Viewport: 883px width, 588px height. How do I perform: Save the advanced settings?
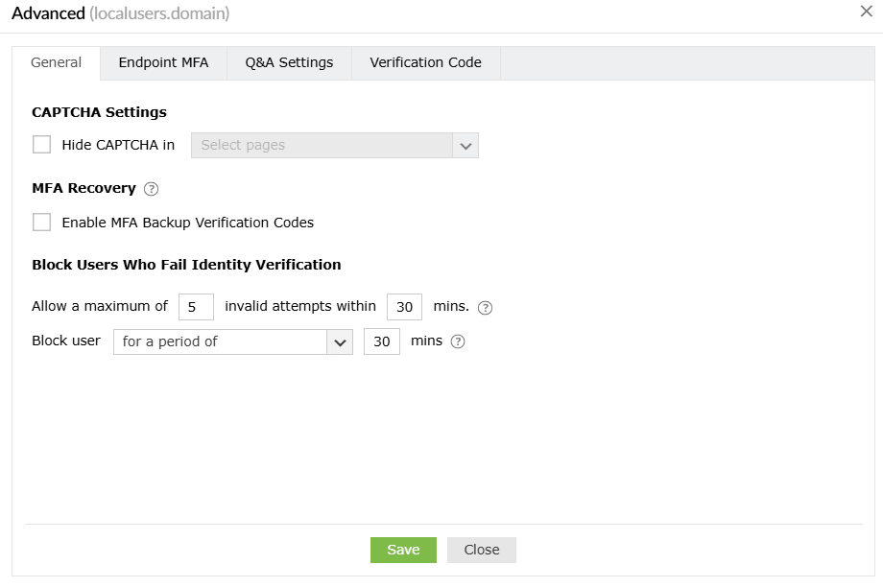(x=402, y=550)
